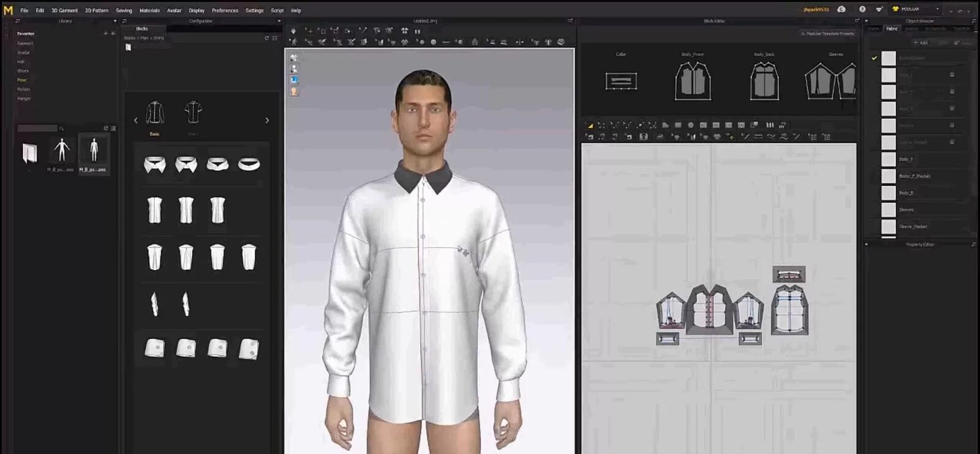Image resolution: width=980 pixels, height=454 pixels.
Task: Click the help question mark icon
Action: pyautogui.click(x=862, y=9)
